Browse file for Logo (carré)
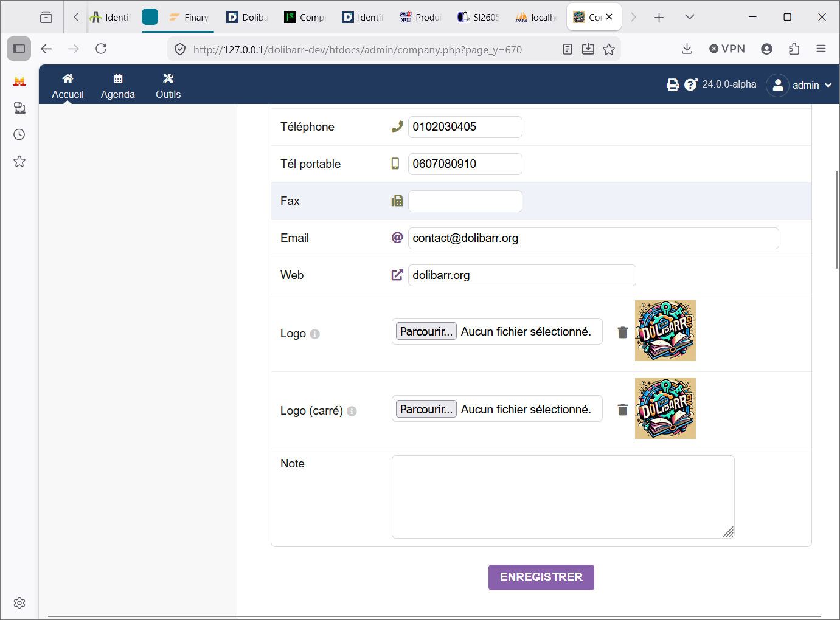 (426, 409)
